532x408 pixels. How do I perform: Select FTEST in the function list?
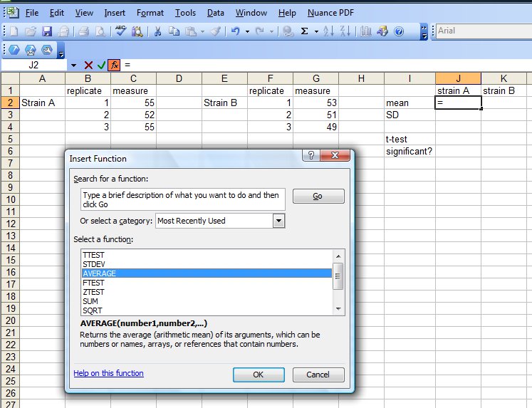(x=207, y=283)
